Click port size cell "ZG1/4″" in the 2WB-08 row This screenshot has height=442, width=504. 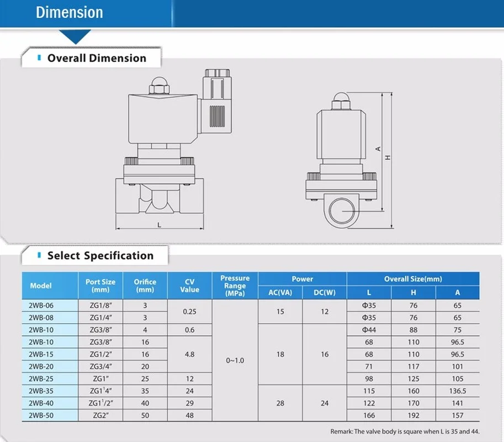[100, 318]
